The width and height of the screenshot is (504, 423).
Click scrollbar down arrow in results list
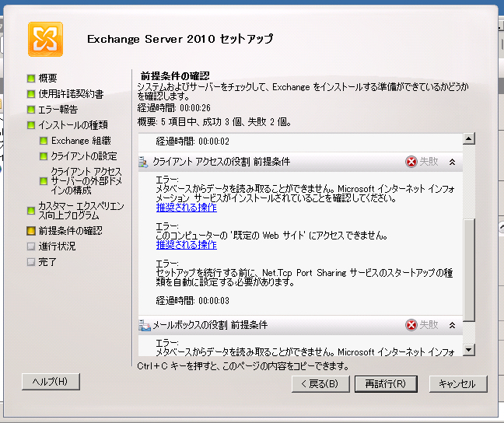(x=469, y=350)
